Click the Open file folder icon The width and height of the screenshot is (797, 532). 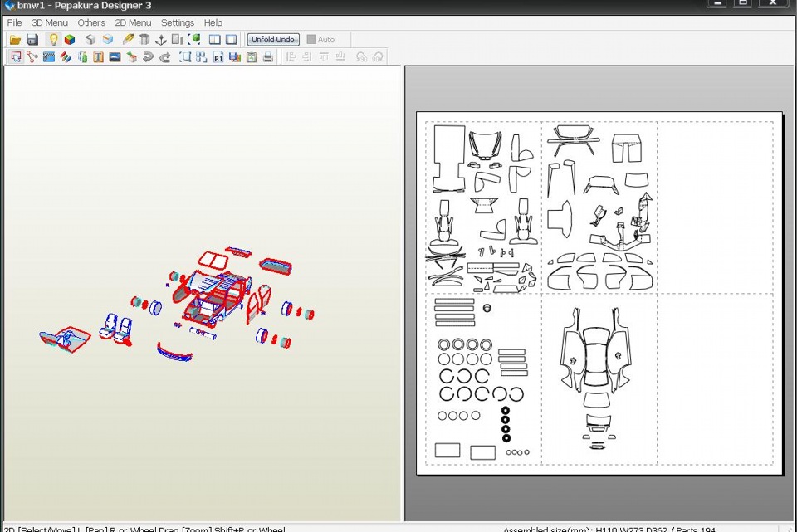point(15,40)
